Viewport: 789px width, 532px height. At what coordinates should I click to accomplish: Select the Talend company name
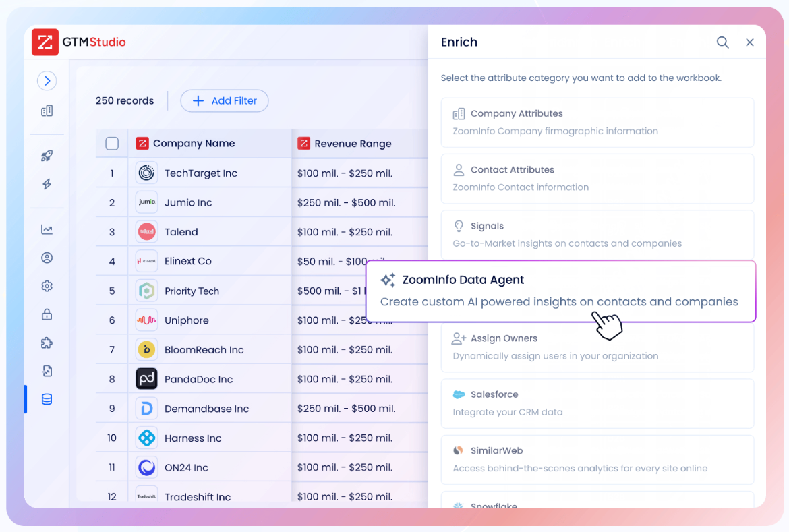point(181,232)
